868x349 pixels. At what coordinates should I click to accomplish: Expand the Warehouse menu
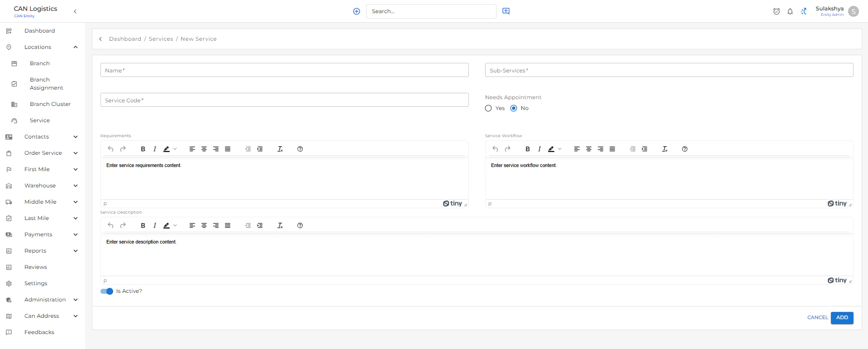coord(76,186)
